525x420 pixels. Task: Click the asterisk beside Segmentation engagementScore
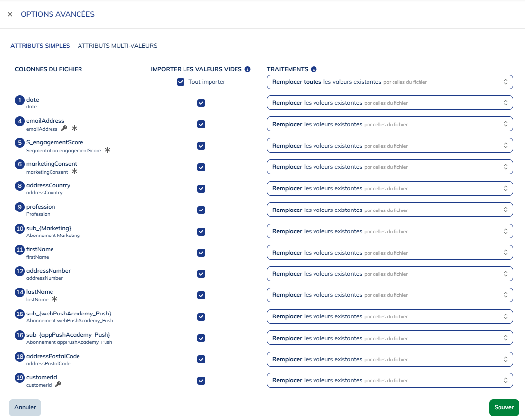click(107, 150)
